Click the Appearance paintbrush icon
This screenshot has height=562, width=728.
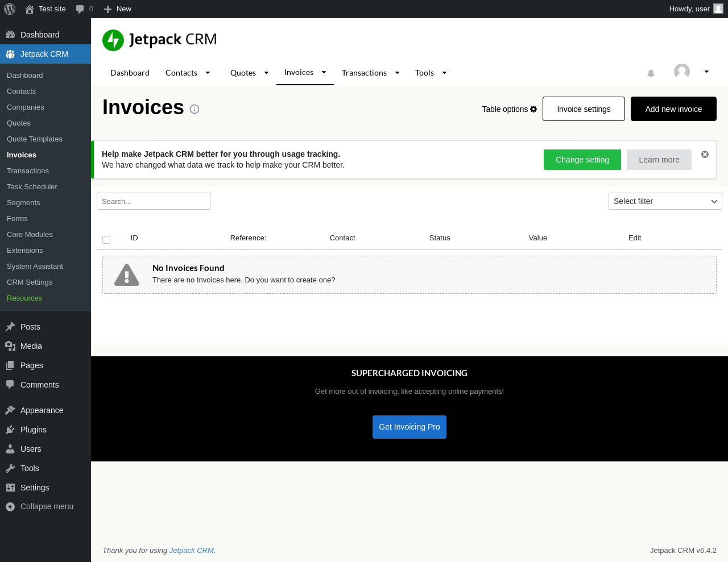pos(10,410)
